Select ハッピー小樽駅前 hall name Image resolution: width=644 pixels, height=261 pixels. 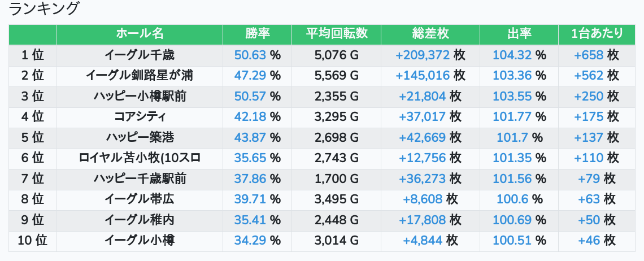click(x=140, y=96)
